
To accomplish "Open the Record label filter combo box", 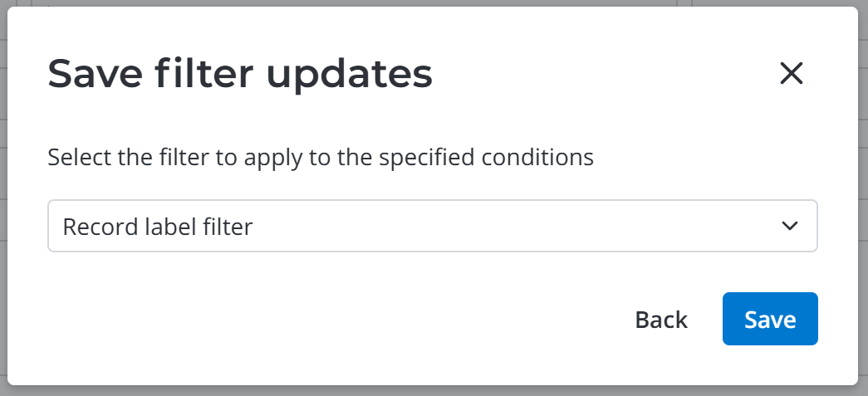I will point(432,226).
